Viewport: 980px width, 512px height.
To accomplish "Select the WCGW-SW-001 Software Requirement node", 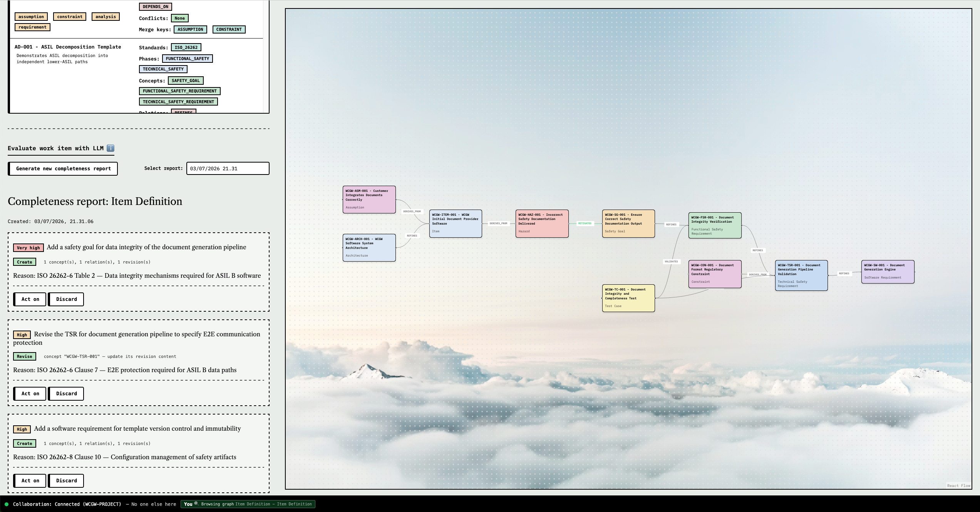I will click(x=888, y=272).
